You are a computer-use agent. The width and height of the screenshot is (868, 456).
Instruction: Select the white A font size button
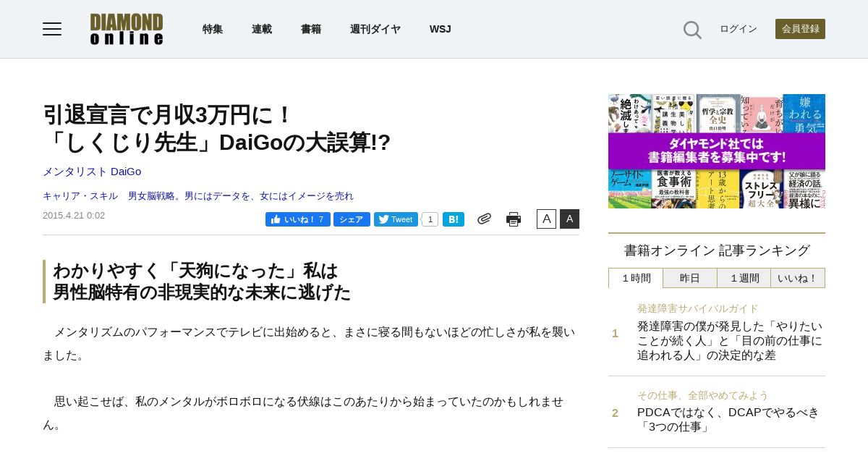(x=546, y=219)
